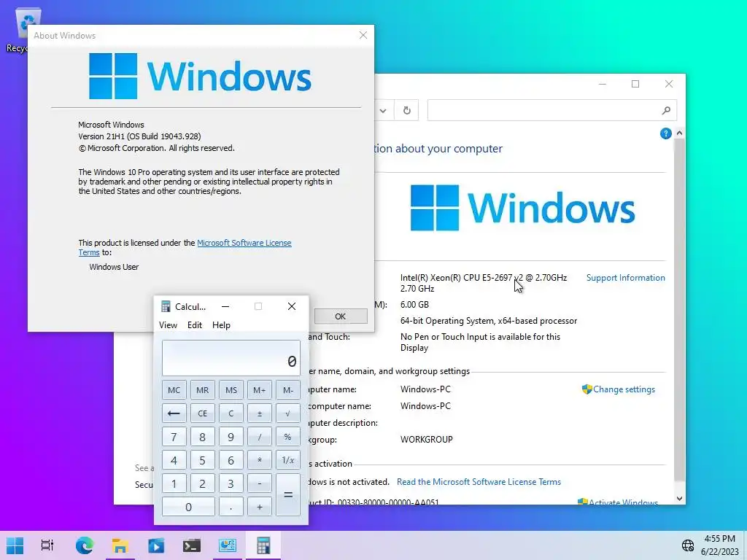Image resolution: width=747 pixels, height=560 pixels.
Task: Click calculator digit 2
Action: point(203,483)
